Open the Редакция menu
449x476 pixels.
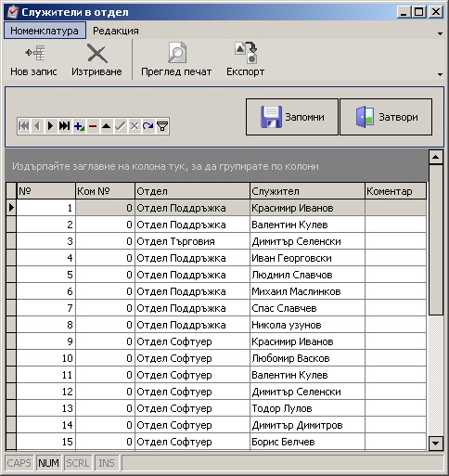pyautogui.click(x=116, y=31)
